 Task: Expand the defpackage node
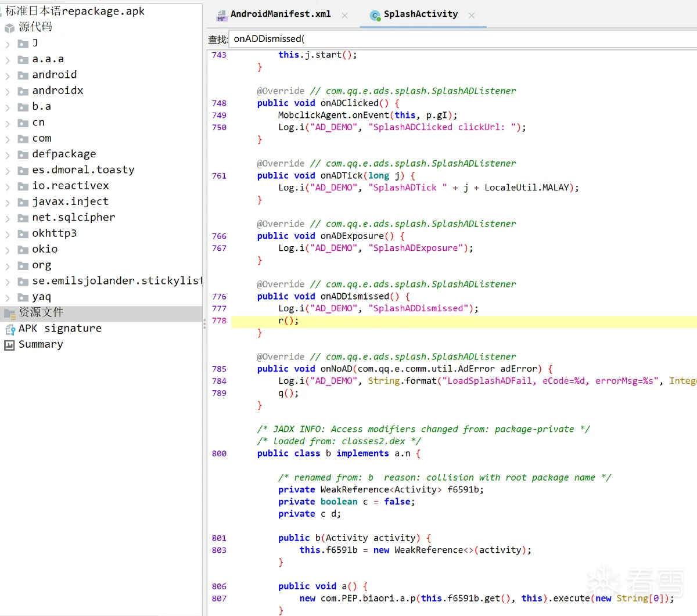[8, 155]
